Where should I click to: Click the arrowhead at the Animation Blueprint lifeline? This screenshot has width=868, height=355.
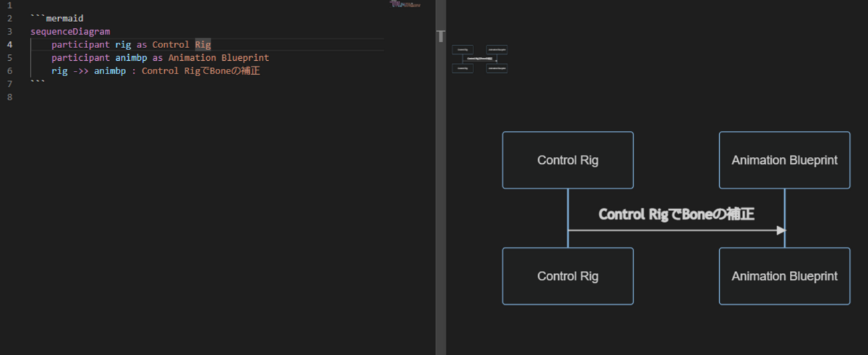pos(781,231)
